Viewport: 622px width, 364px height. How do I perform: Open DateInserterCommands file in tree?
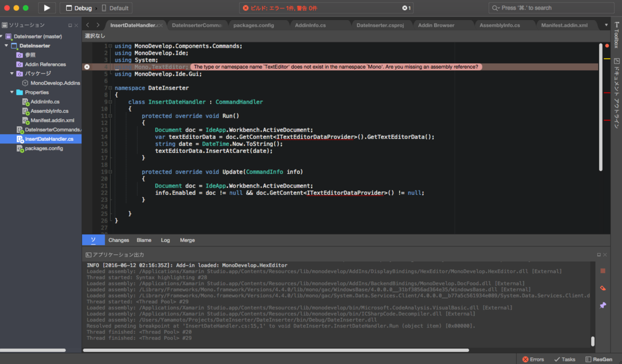52,129
